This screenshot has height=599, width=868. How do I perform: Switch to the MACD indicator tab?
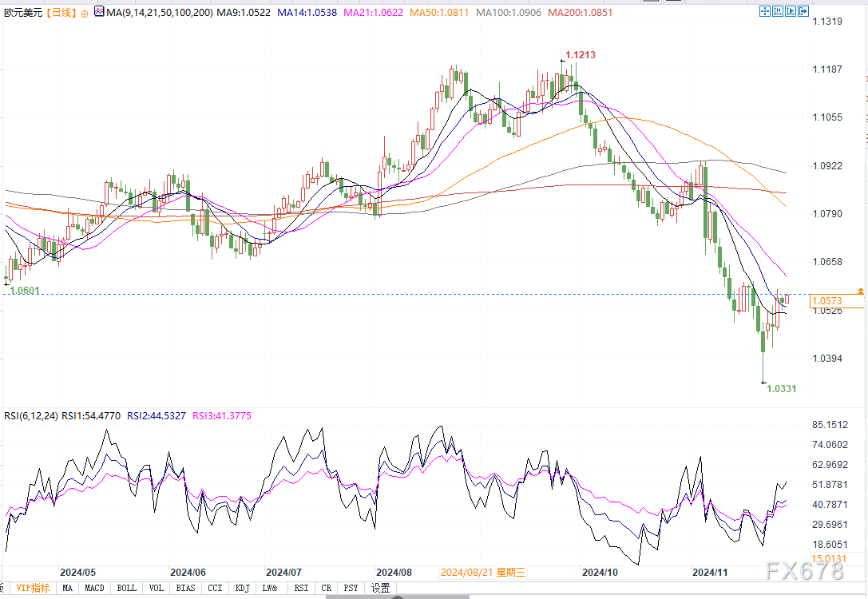pos(95,588)
